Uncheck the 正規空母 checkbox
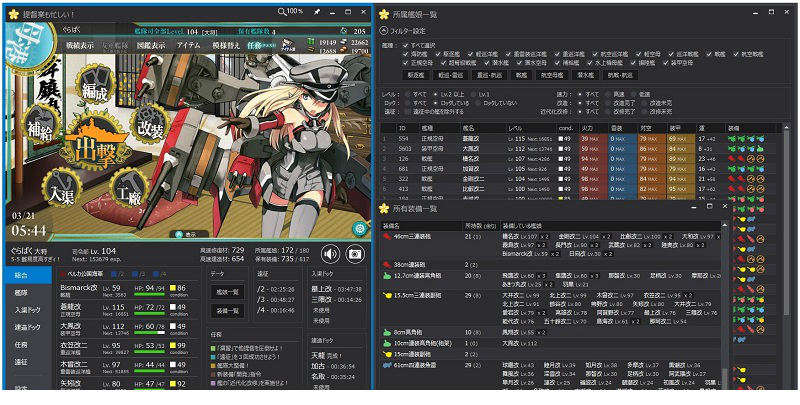 pos(406,63)
